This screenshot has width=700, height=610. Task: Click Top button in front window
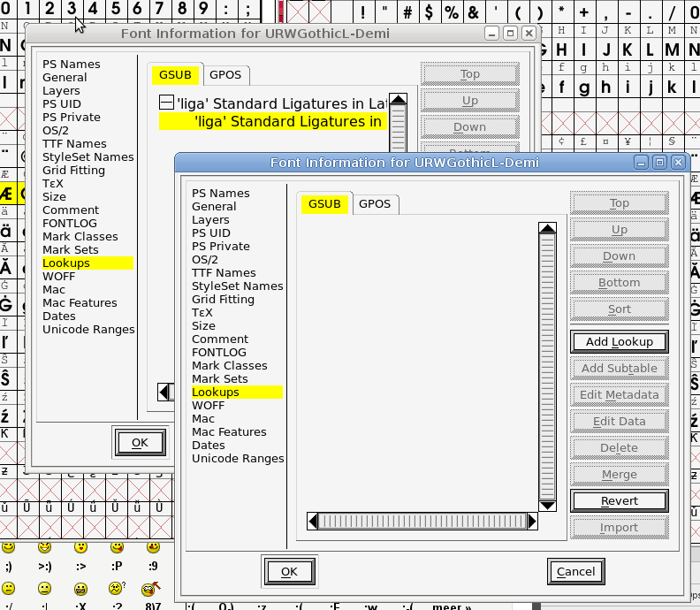point(620,203)
